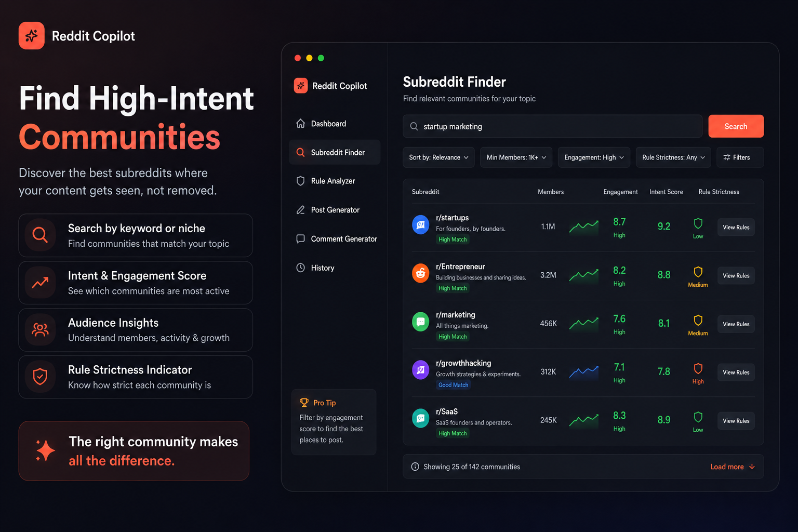Click the r/startups engagement trend sparkline
The width and height of the screenshot is (798, 532).
point(583,227)
